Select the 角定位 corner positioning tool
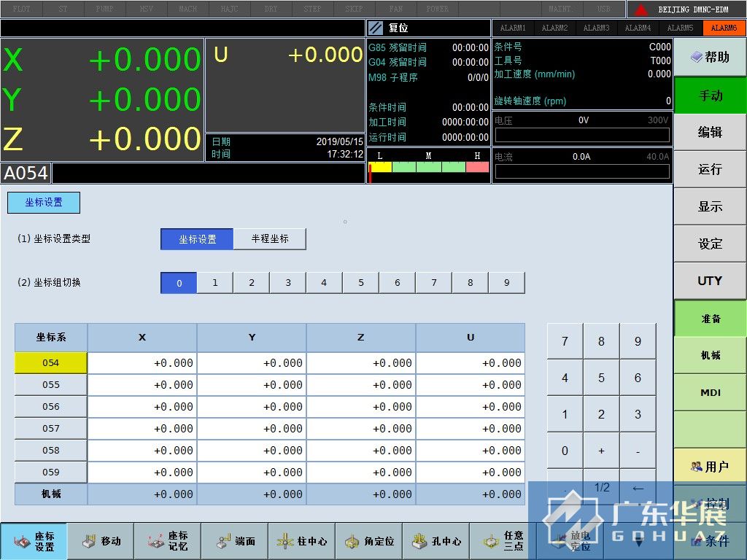Image resolution: width=747 pixels, height=560 pixels. coord(369,541)
